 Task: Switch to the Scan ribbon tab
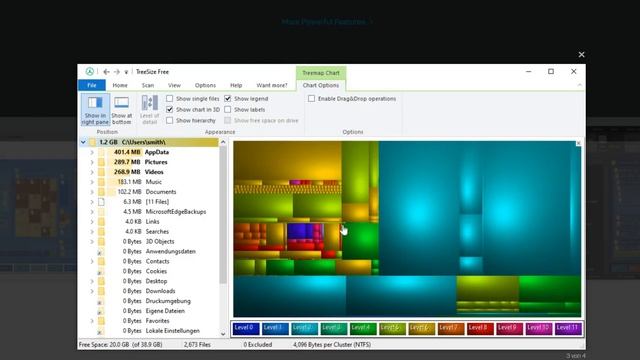148,85
